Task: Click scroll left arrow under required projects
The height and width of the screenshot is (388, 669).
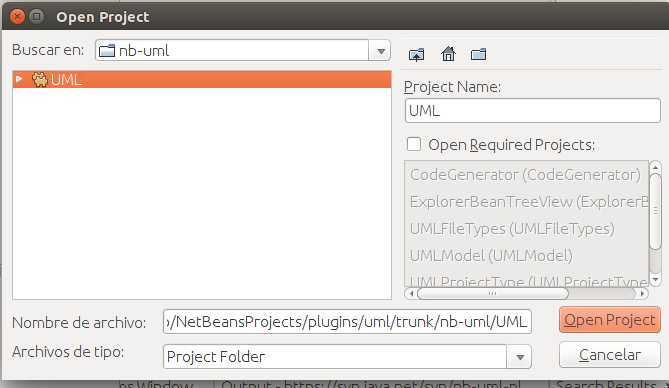Action: pos(411,294)
